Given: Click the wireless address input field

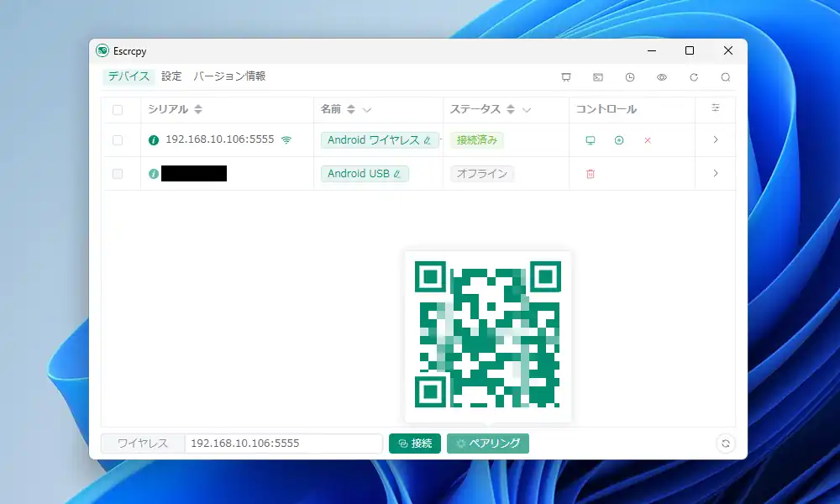Looking at the screenshot, I should [x=283, y=444].
